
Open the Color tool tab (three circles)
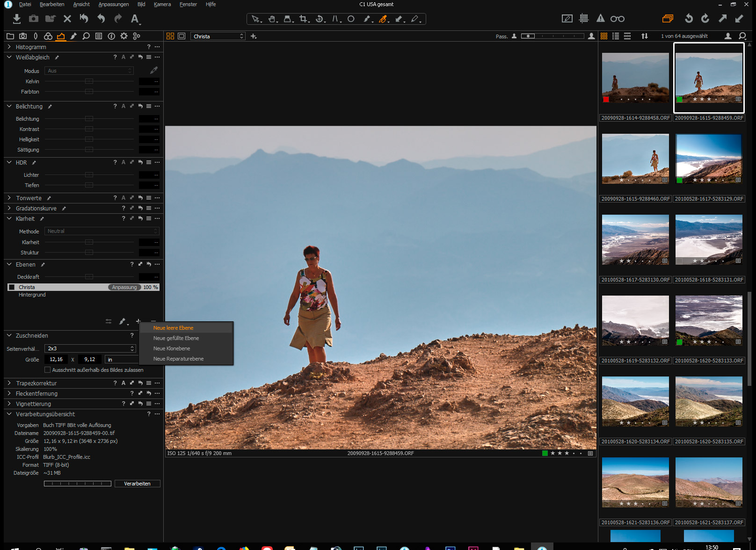48,36
